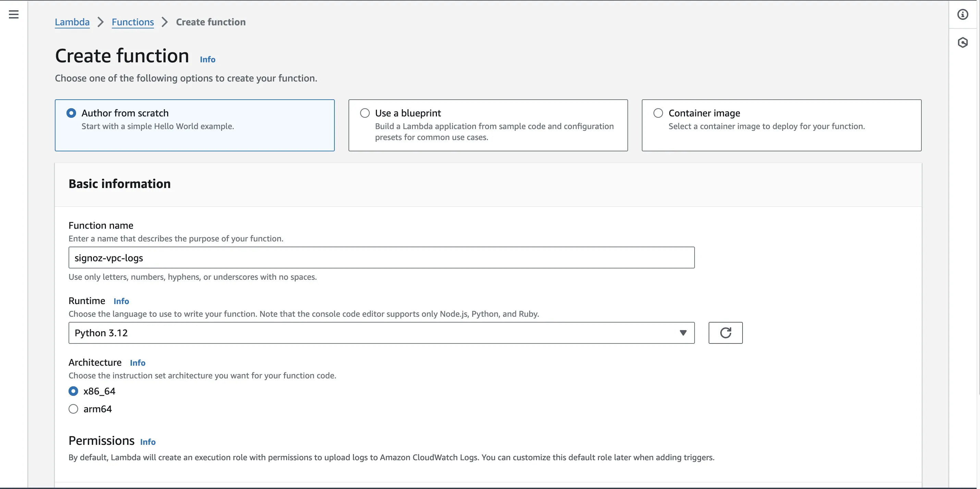
Task: Click the Function name input field
Action: (x=381, y=258)
